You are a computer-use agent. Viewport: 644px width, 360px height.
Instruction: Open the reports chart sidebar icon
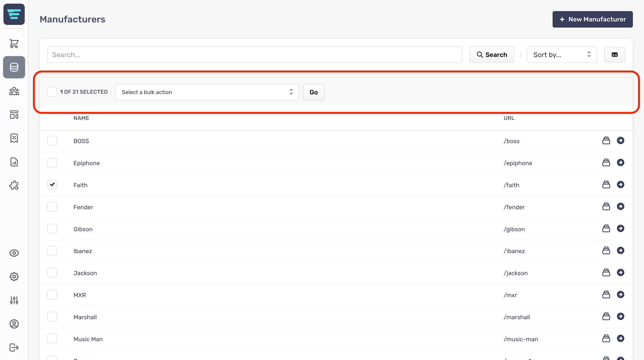click(14, 162)
